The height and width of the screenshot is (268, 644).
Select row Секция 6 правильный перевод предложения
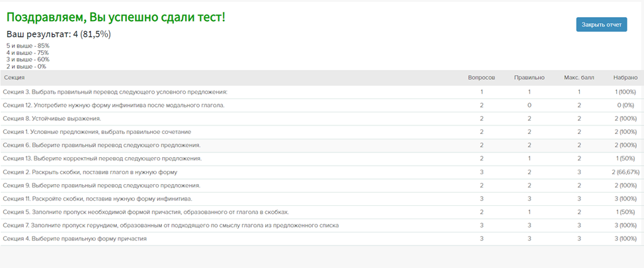(x=321, y=145)
